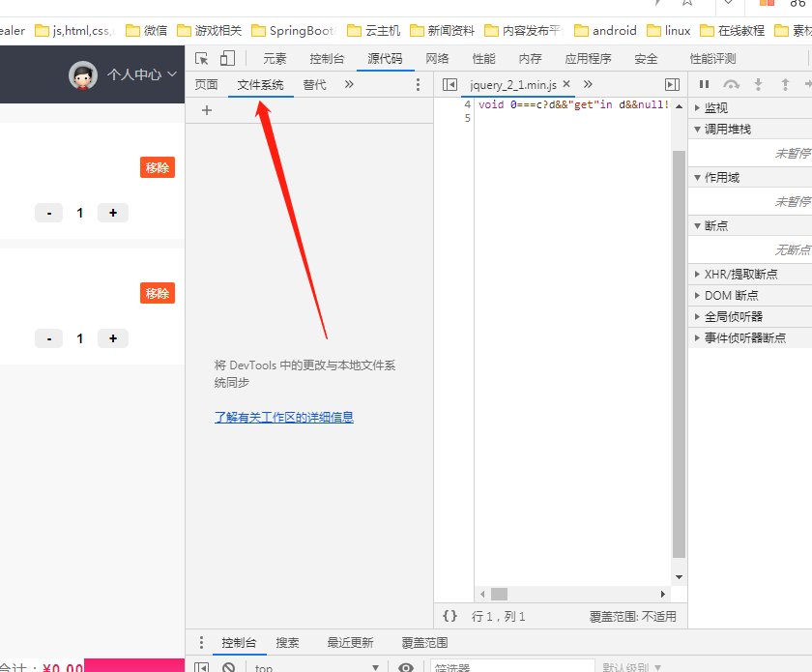Expand 事件侦听器断点 section
Image resolution: width=812 pixels, height=672 pixels.
pyautogui.click(x=750, y=337)
